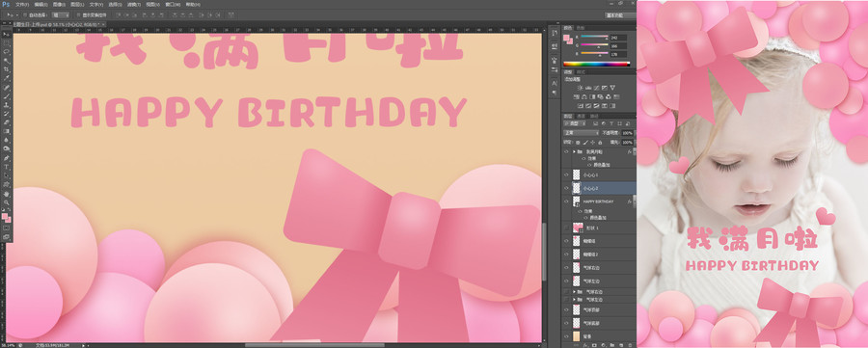The width and height of the screenshot is (868, 348).
Task: Switch to the 色板 tab
Action: pos(581,28)
